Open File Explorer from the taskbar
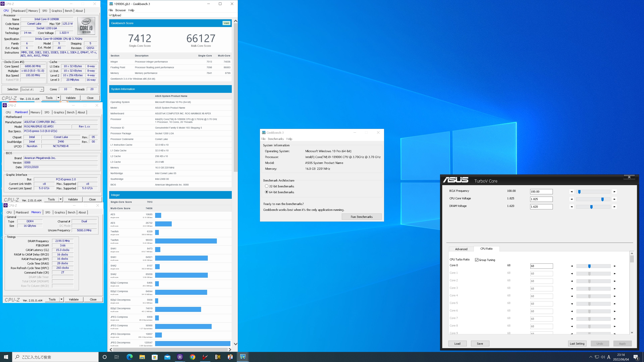This screenshot has height=362, width=644. pos(142,357)
